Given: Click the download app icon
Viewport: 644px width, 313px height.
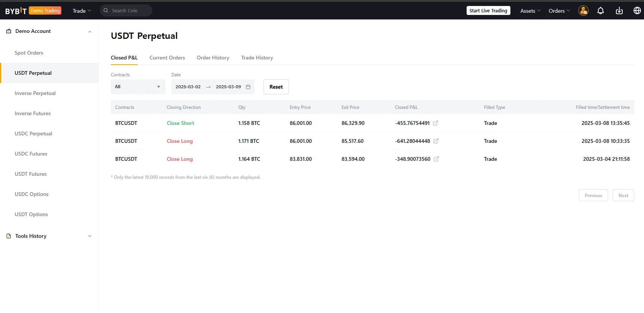Looking at the screenshot, I should 619,11.
